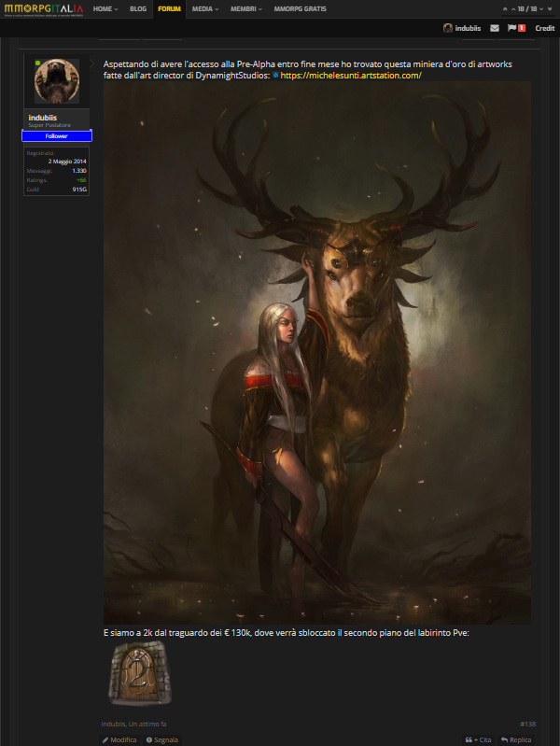The height and width of the screenshot is (746, 560).
Task: Click Replica to reply to post
Action: [516, 739]
